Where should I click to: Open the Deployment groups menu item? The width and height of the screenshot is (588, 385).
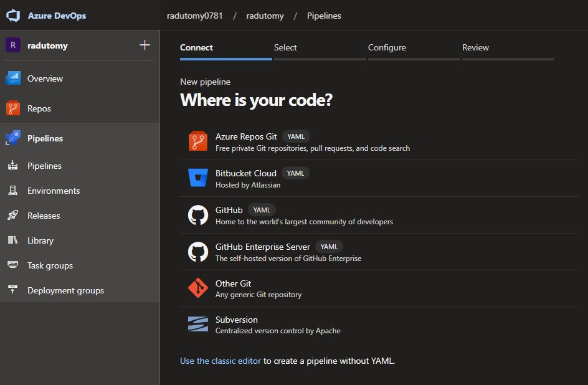coord(80,290)
